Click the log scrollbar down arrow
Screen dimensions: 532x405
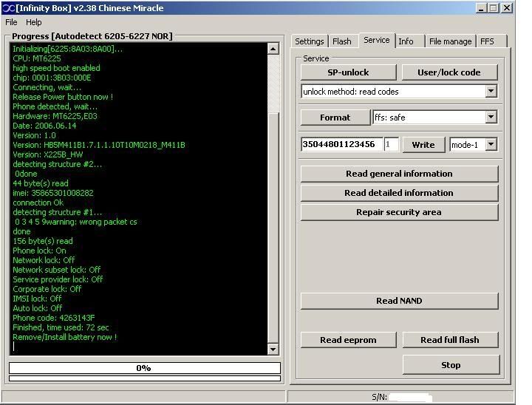[273, 349]
